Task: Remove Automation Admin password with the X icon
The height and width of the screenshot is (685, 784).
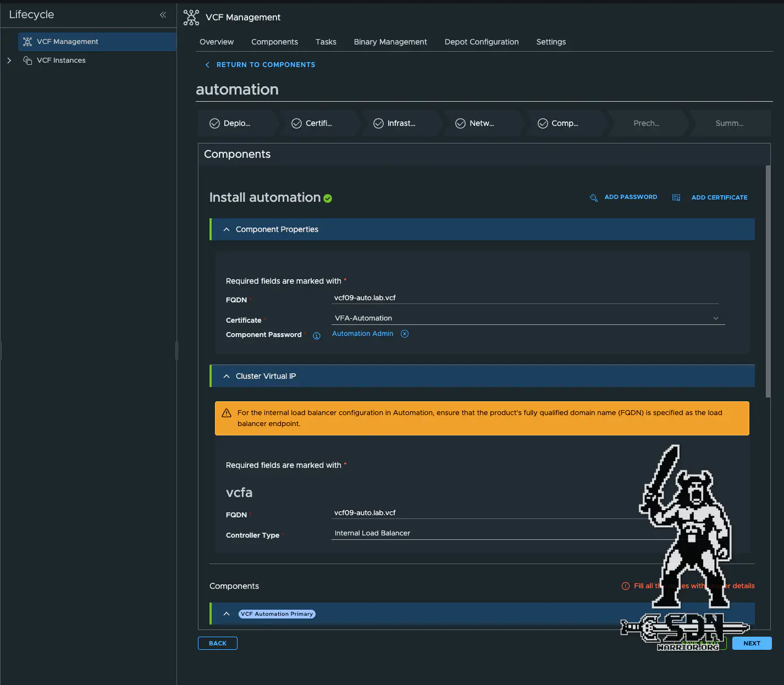Action: [x=405, y=334]
